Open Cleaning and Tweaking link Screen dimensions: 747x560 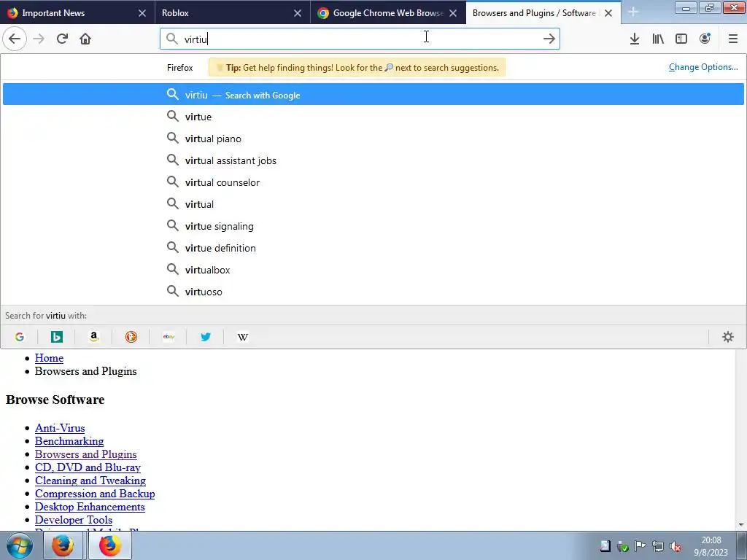coord(90,481)
